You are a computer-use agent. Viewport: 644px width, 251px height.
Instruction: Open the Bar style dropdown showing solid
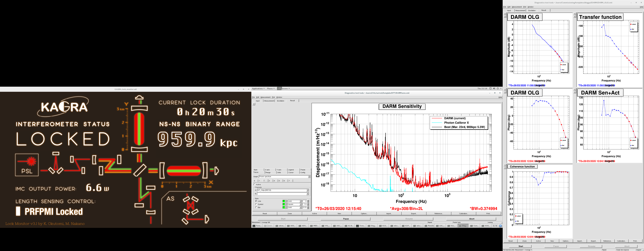click(295, 207)
